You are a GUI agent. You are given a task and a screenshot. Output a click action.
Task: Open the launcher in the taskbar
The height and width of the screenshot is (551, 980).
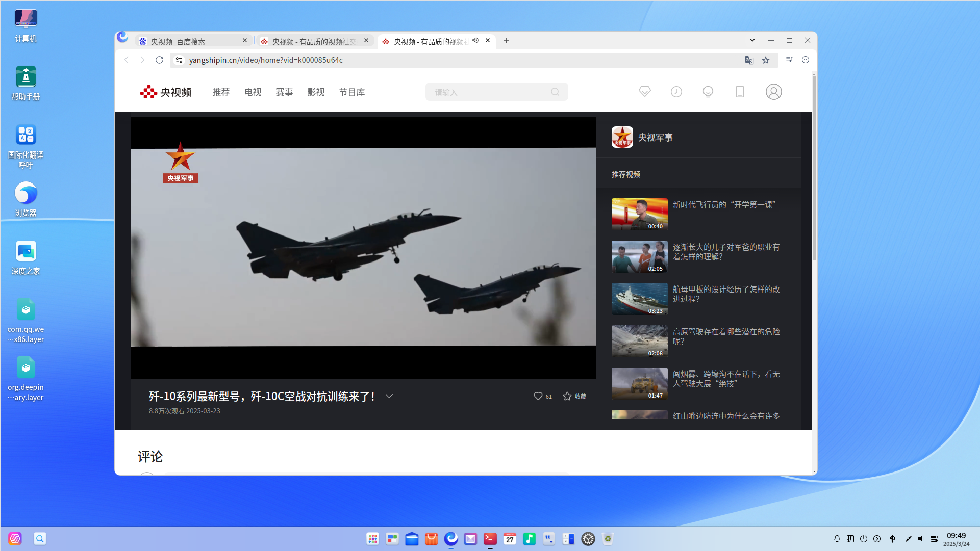(x=373, y=539)
